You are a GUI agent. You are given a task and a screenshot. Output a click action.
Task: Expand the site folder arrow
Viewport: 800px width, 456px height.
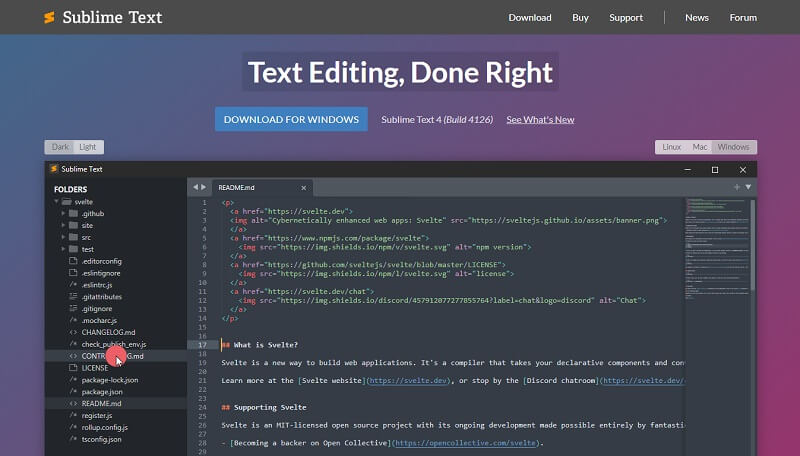[63, 225]
